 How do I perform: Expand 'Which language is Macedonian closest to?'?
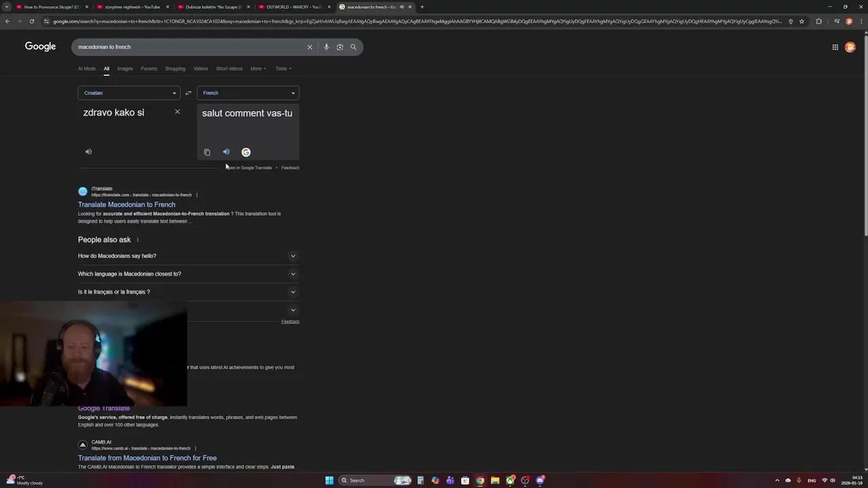tap(189, 274)
